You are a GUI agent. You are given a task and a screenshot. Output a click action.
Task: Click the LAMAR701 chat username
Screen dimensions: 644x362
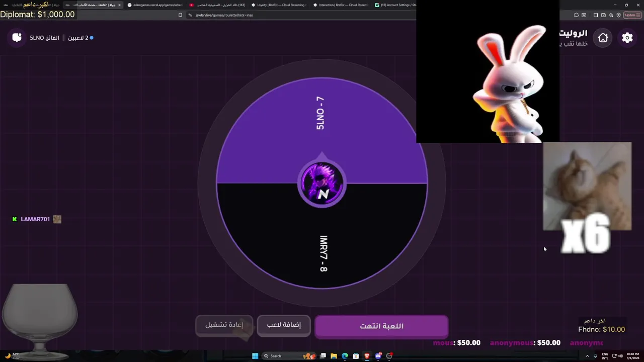click(35, 219)
